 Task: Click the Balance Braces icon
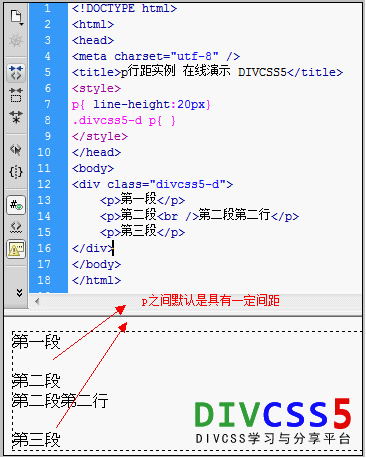16,172
